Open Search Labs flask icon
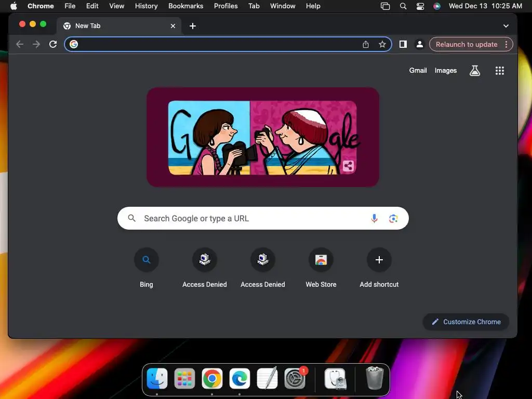The width and height of the screenshot is (532, 399). [475, 71]
